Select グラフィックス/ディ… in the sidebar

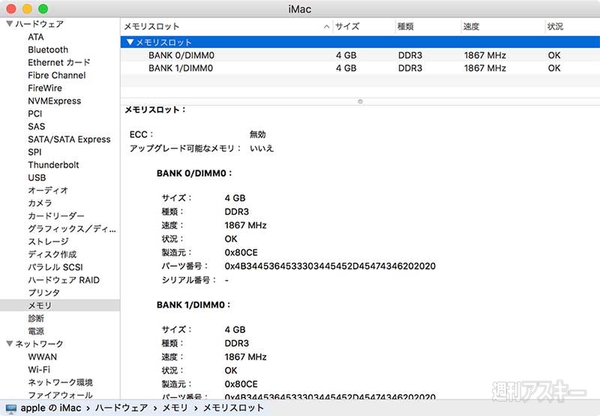(72, 229)
